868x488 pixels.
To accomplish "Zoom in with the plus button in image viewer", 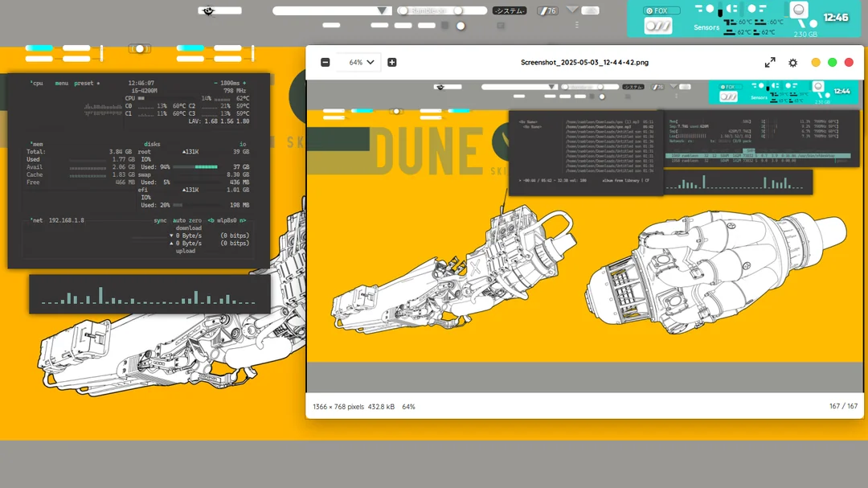I will [x=392, y=63].
